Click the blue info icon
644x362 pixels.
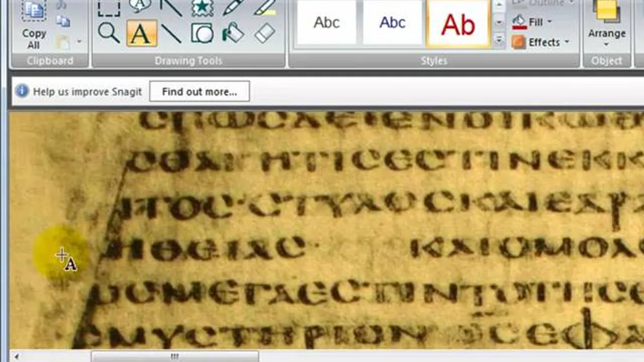pyautogui.click(x=22, y=91)
